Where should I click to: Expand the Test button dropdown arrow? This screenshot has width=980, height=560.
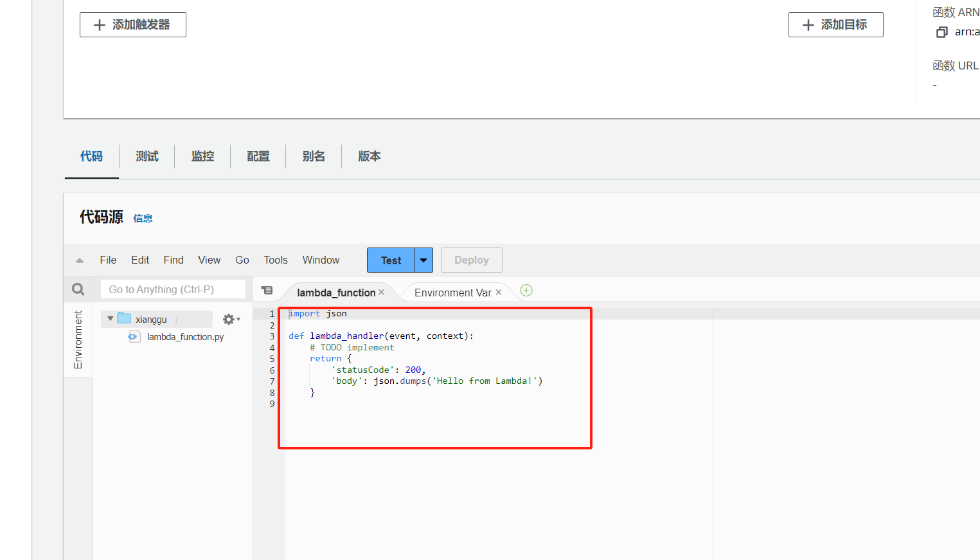point(423,260)
